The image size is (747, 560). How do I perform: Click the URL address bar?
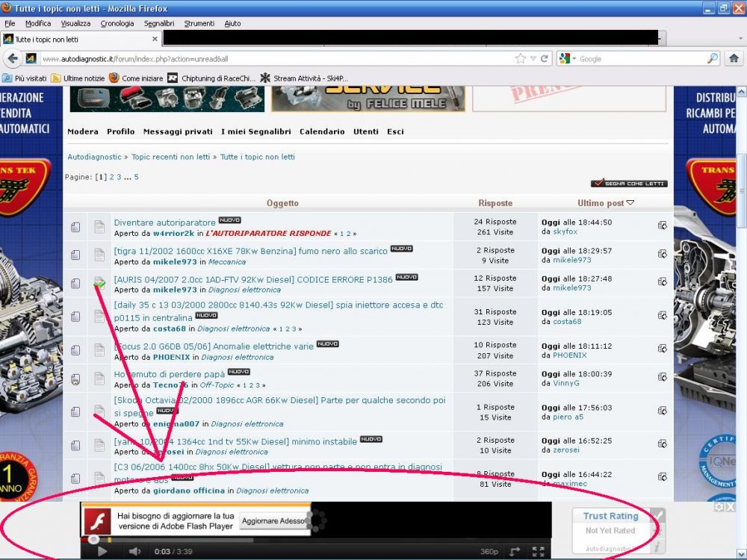[276, 59]
